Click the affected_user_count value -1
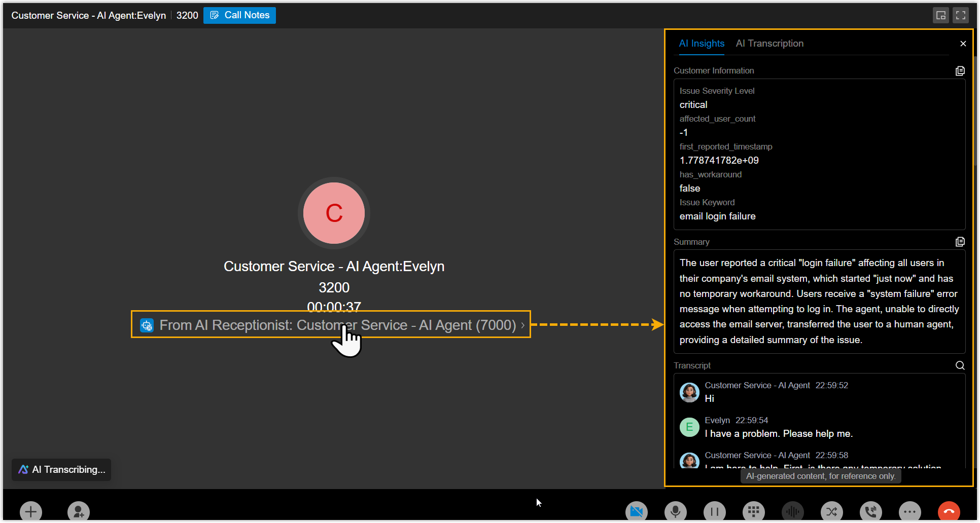This screenshot has width=980, height=523. (684, 133)
